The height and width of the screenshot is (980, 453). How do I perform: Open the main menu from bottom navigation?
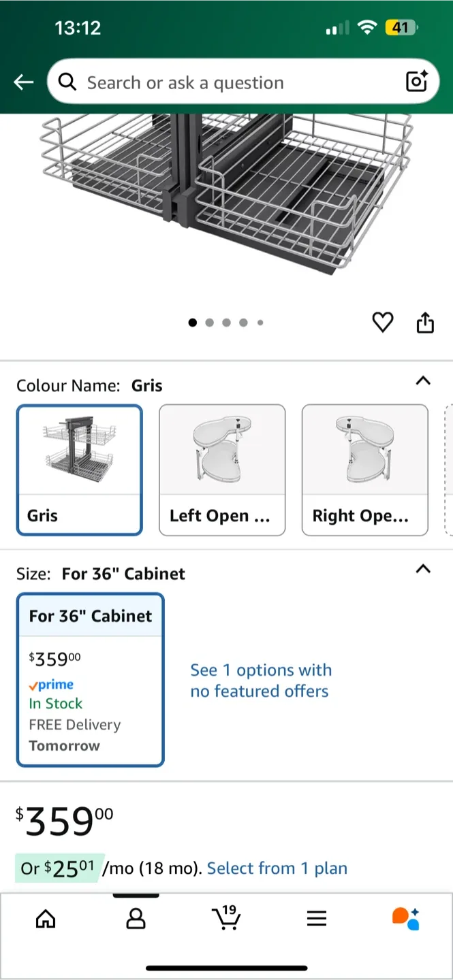(317, 919)
